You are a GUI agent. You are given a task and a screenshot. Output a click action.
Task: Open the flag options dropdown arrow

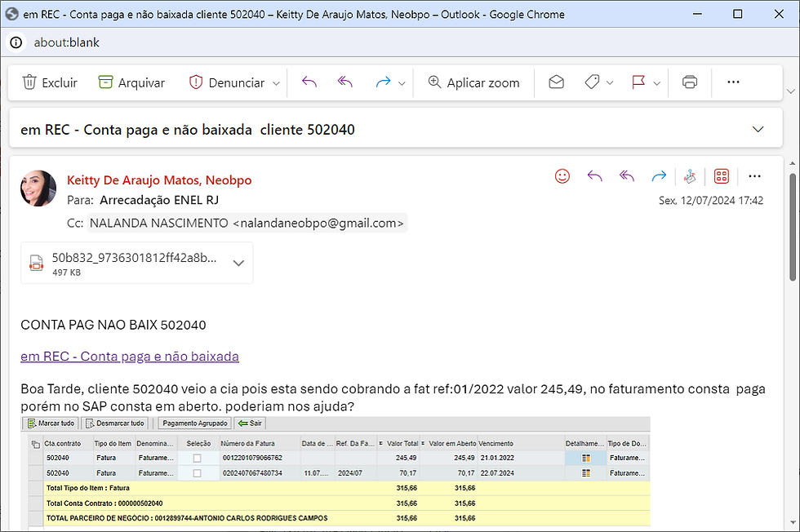tap(657, 83)
